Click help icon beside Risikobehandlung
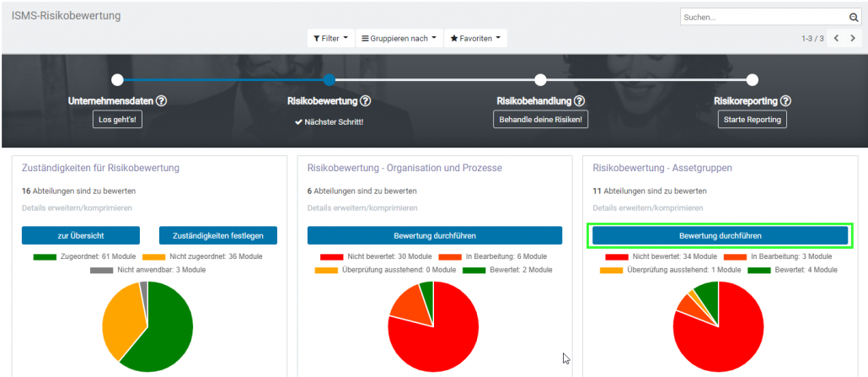This screenshot has height=377, width=868. pos(580,101)
